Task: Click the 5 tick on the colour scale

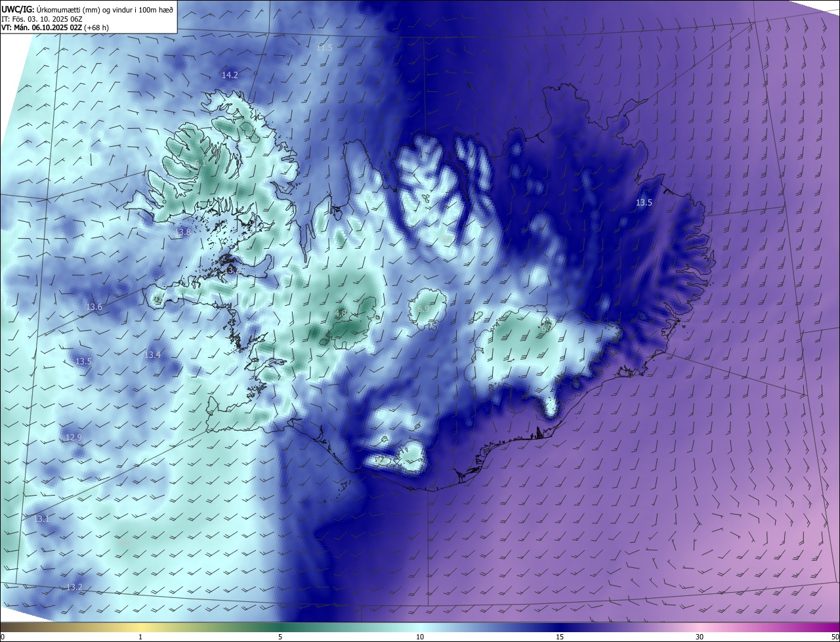Action: [x=280, y=637]
